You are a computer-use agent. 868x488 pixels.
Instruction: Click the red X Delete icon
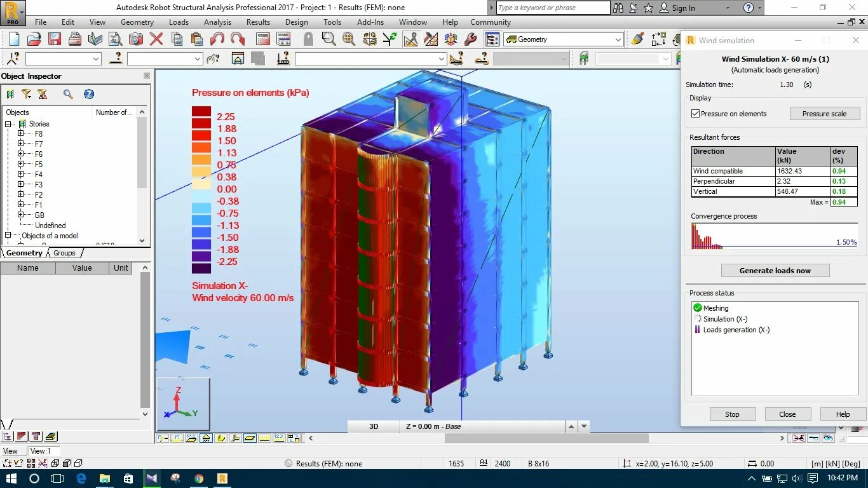156,39
